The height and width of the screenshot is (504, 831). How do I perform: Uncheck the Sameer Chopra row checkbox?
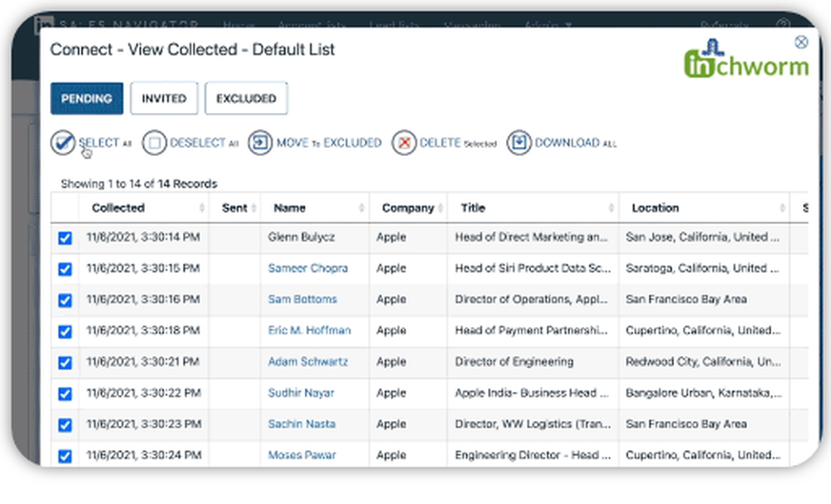pyautogui.click(x=65, y=269)
